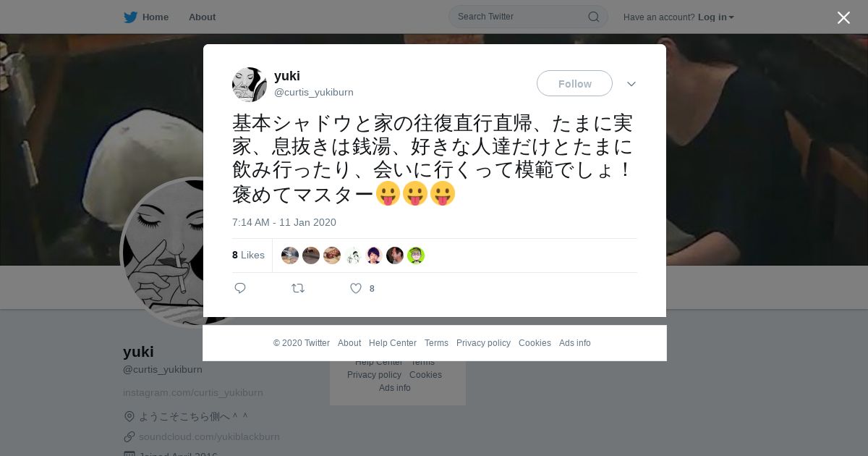Expand the tweet options chevron
868x456 pixels.
631,84
